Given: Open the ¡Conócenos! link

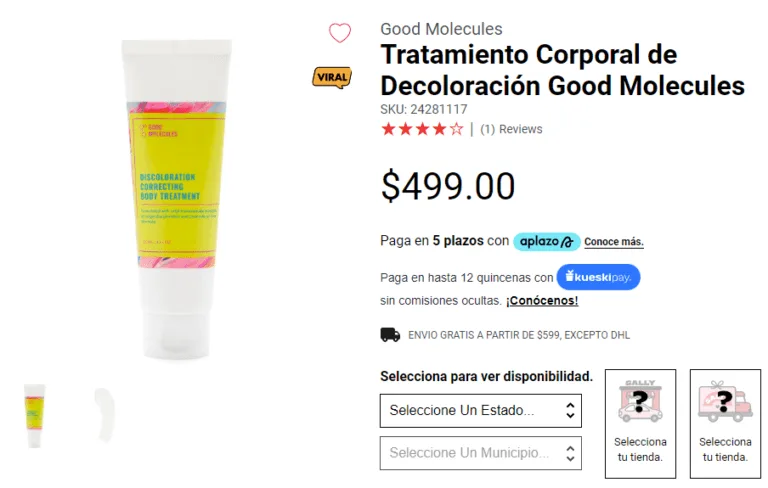Looking at the screenshot, I should [x=542, y=301].
